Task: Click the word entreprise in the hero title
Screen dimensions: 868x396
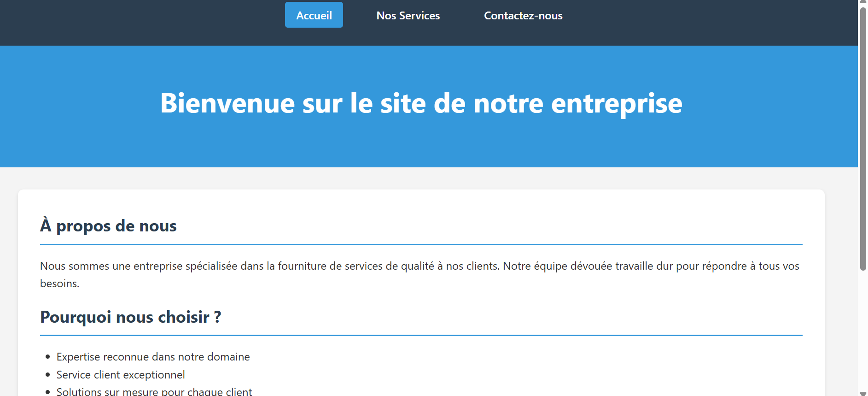Action: 616,103
